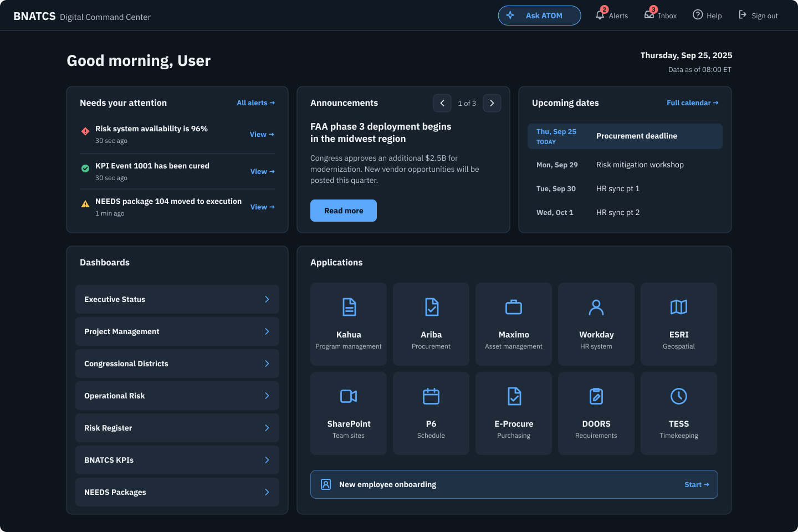Click the Help question mark icon
The width and height of the screenshot is (798, 532).
click(698, 15)
